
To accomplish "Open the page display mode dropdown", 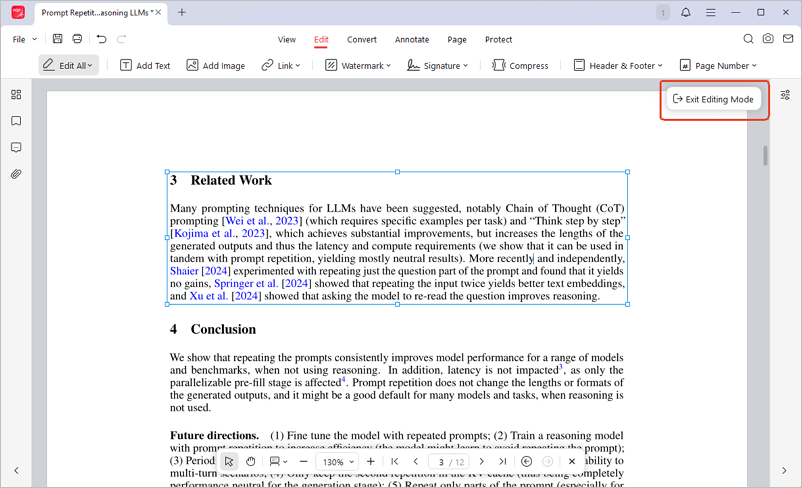I will (278, 461).
